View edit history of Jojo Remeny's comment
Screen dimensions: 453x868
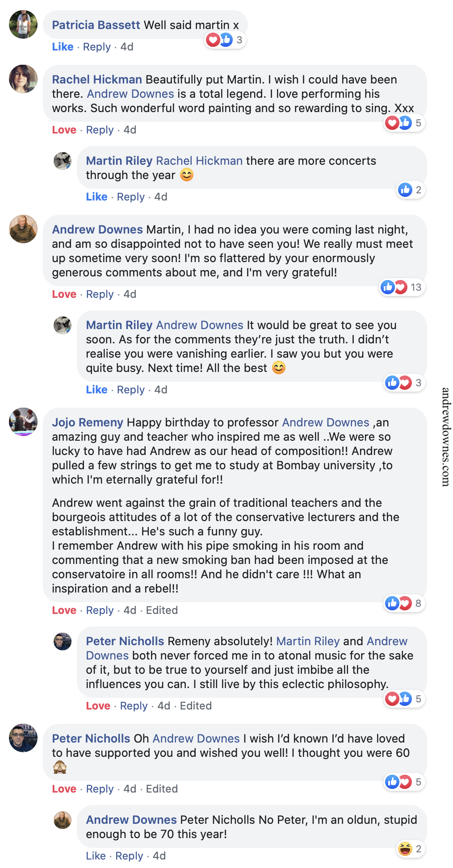coord(162,610)
